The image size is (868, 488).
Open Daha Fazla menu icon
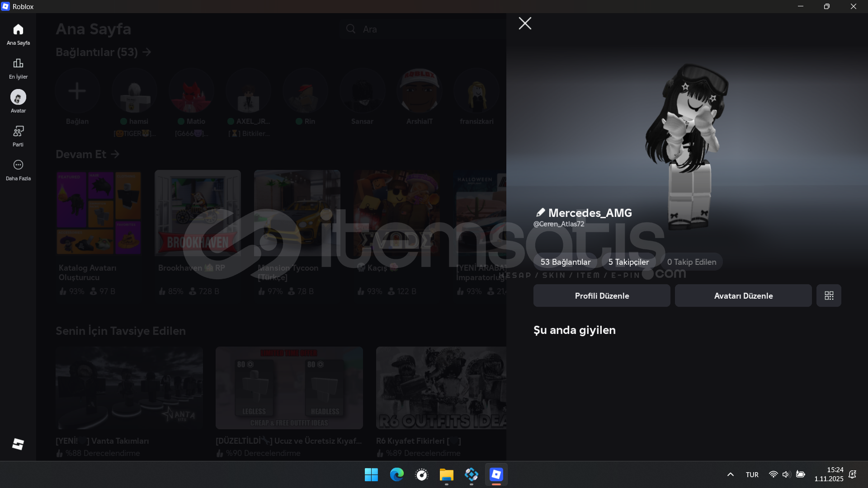18,170
